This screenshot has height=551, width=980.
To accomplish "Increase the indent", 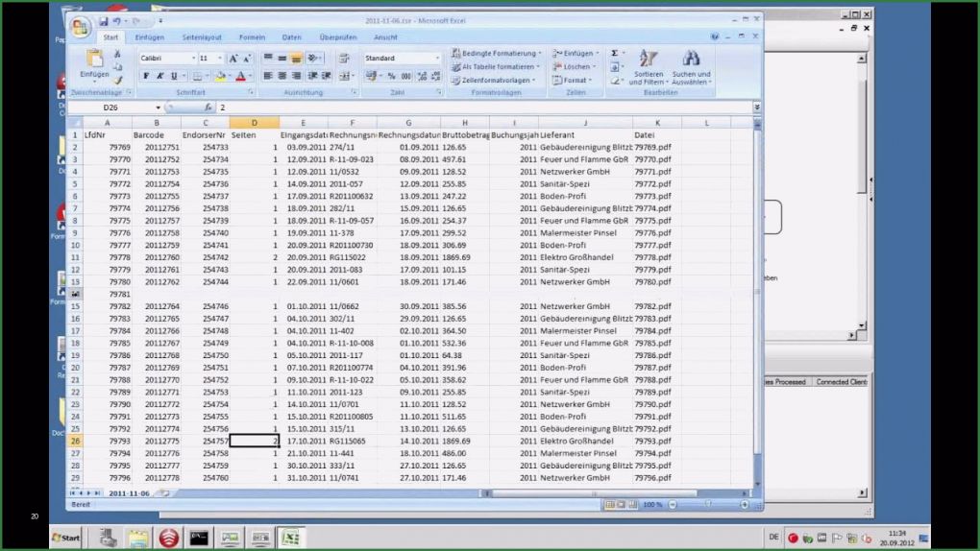I will click(327, 76).
